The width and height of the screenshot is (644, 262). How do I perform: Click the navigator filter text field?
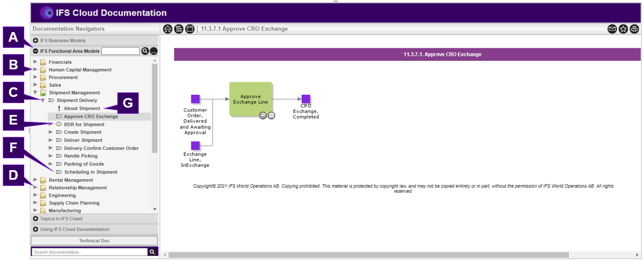point(121,51)
